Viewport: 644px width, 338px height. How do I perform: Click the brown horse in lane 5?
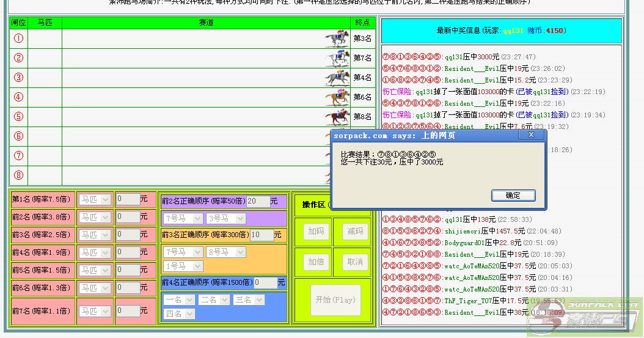[337, 117]
